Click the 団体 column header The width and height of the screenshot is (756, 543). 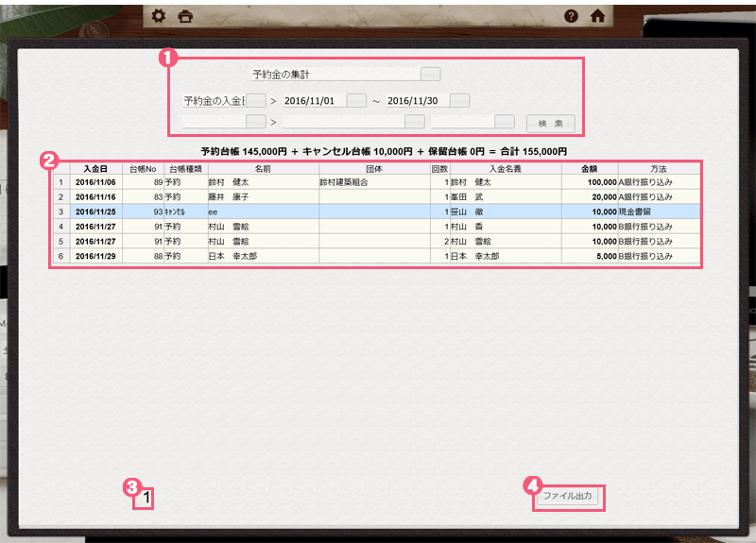pos(374,169)
